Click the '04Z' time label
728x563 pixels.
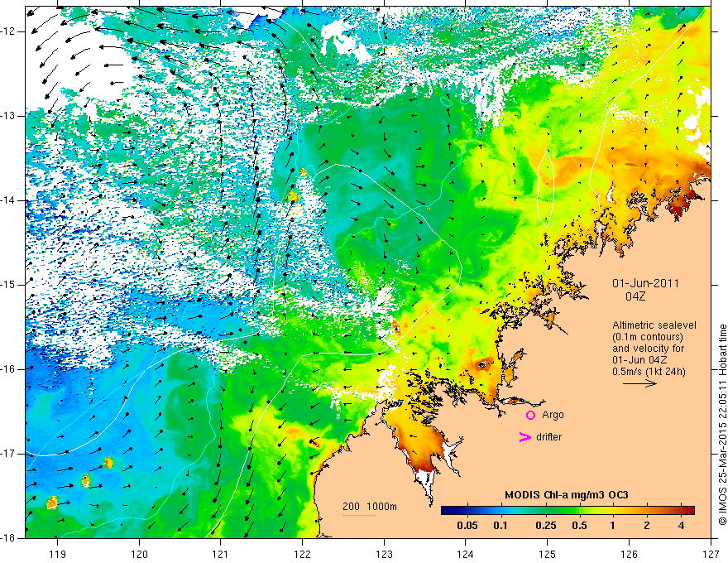coord(635,296)
